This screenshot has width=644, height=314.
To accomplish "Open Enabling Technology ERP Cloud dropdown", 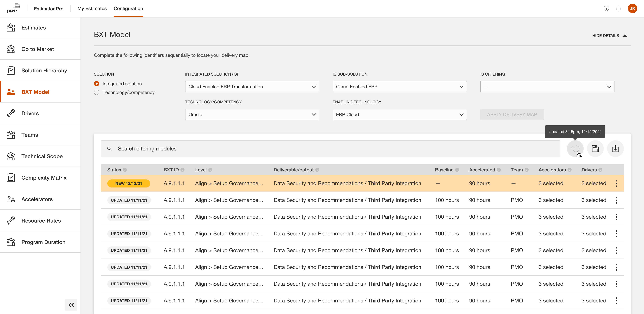I will pyautogui.click(x=399, y=114).
